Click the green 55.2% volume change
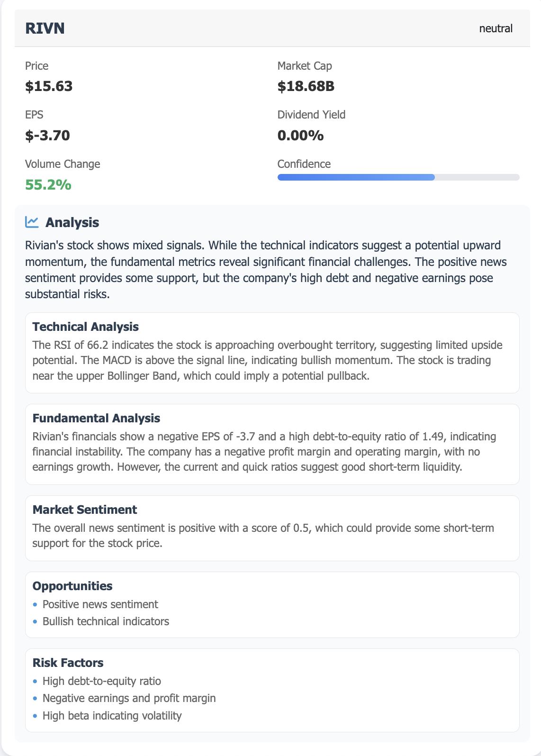Viewport: 541px width, 756px height. [x=48, y=185]
